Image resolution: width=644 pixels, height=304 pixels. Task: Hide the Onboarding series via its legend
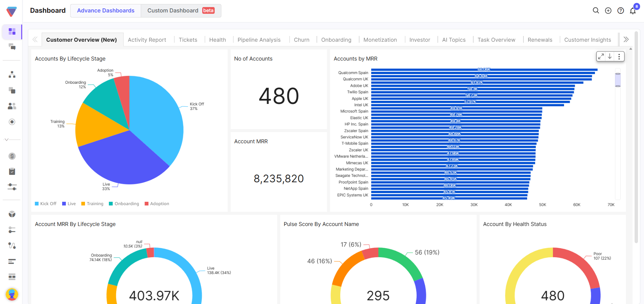click(124, 203)
